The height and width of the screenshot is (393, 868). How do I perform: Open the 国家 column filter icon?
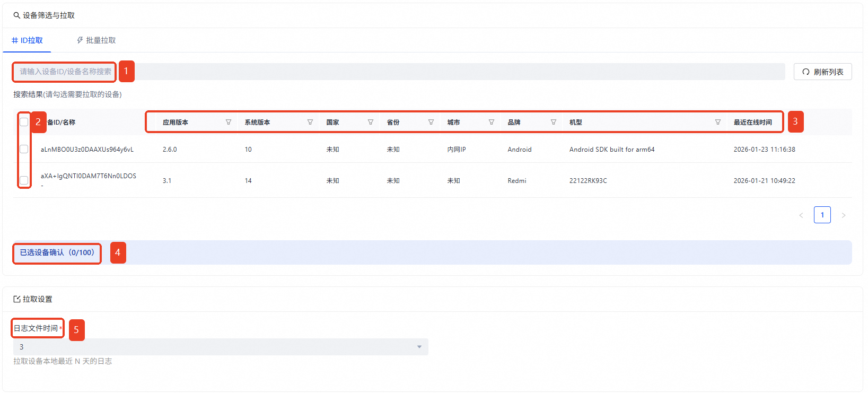pos(371,122)
